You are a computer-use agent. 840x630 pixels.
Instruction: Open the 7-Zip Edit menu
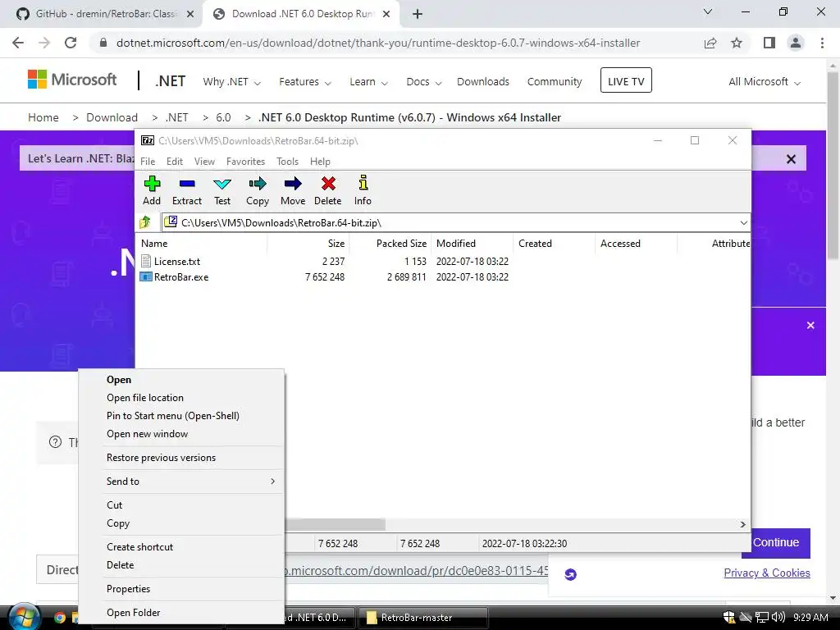click(175, 162)
